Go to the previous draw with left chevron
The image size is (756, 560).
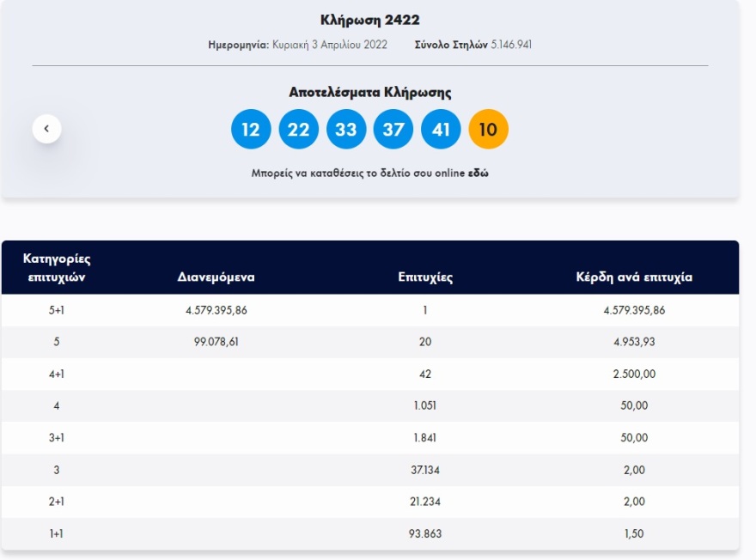(46, 129)
